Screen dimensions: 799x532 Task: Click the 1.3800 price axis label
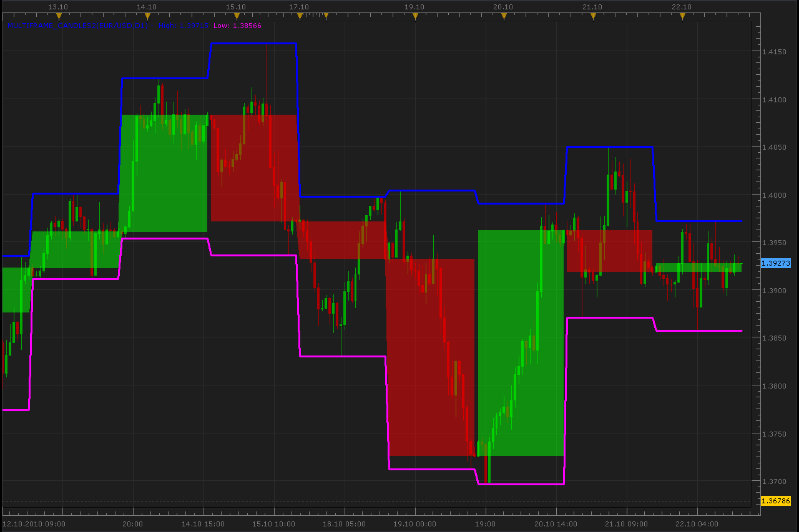775,386
